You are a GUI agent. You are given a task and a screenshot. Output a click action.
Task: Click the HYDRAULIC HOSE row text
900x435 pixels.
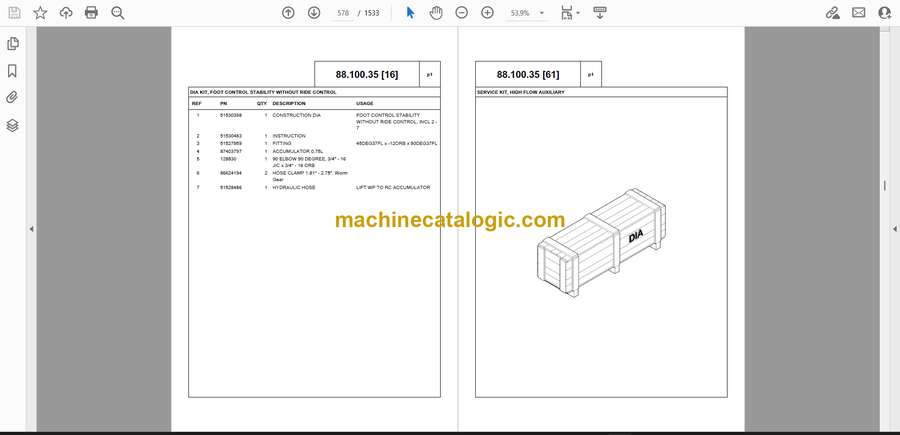click(x=293, y=188)
